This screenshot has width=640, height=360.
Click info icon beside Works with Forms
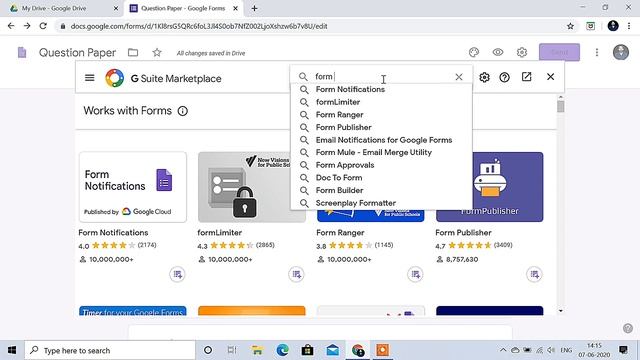click(x=183, y=111)
